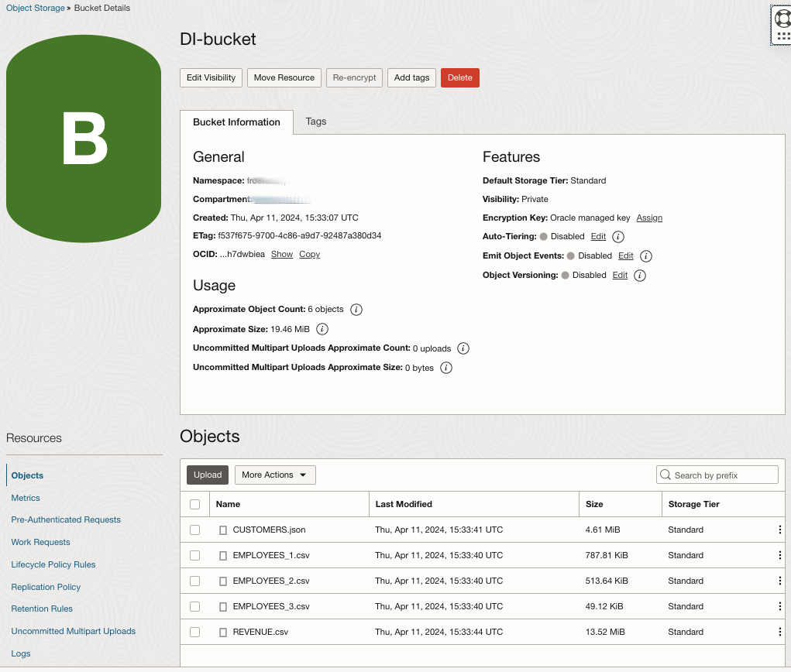
Task: Click the search magnifier icon in prefix field
Action: point(665,475)
